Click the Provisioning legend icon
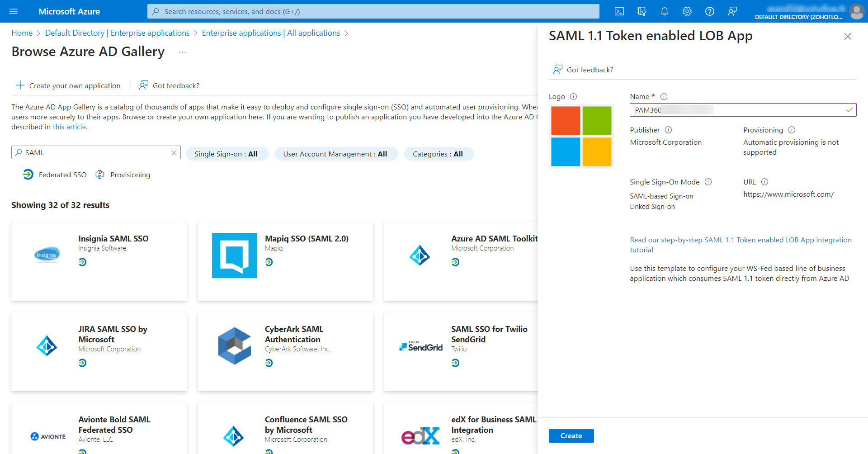This screenshot has height=454, width=868. pyautogui.click(x=100, y=174)
